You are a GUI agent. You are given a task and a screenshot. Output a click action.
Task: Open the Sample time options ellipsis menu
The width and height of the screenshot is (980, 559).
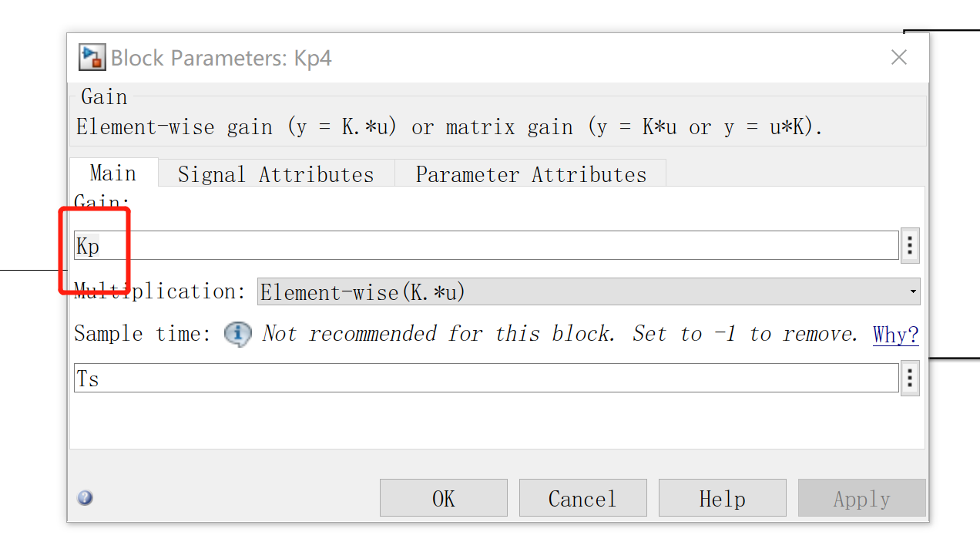(x=910, y=378)
